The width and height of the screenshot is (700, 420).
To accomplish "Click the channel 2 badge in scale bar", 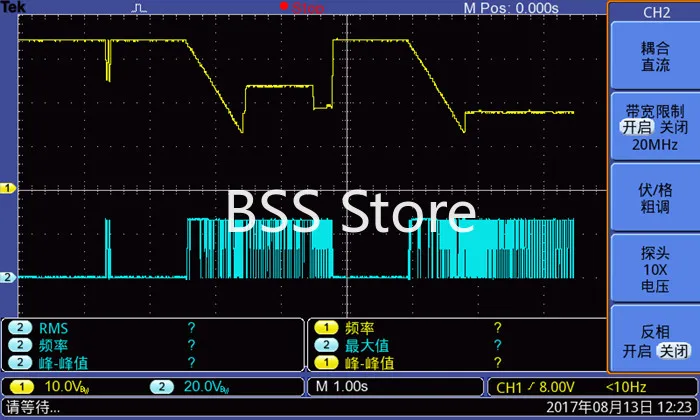I will point(162,387).
